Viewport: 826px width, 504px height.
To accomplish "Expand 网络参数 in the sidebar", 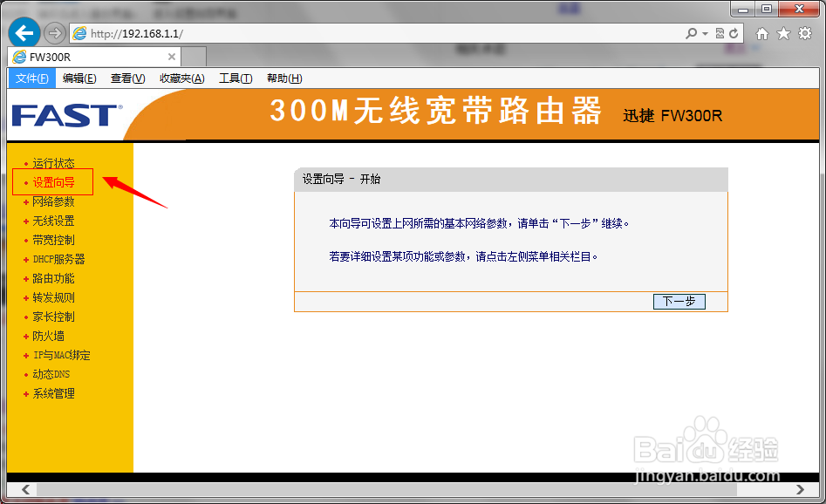I will [x=53, y=201].
